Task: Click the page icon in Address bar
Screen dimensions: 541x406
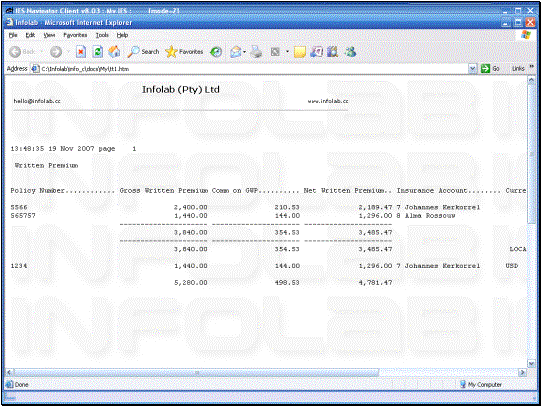Action: [x=35, y=69]
